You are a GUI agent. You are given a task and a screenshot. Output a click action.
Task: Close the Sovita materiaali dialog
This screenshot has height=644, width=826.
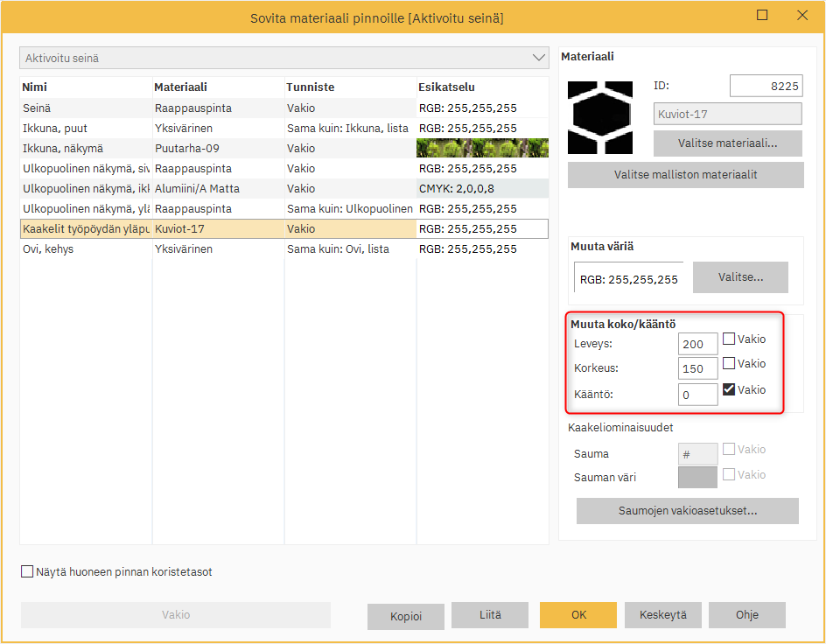pos(802,16)
